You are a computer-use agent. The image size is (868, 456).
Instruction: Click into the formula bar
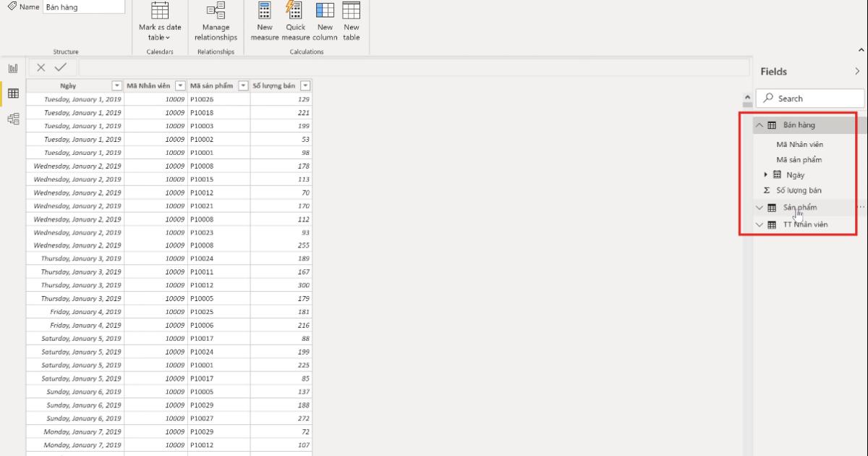pyautogui.click(x=414, y=67)
